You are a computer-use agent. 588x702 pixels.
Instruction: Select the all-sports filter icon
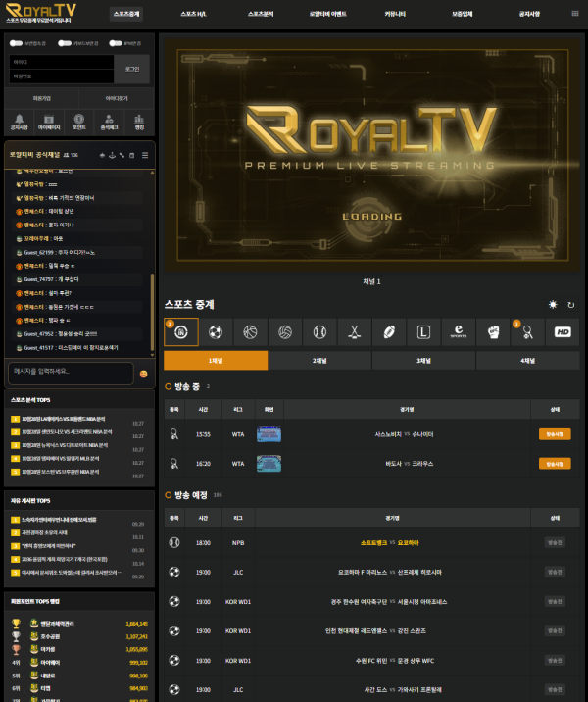click(181, 331)
